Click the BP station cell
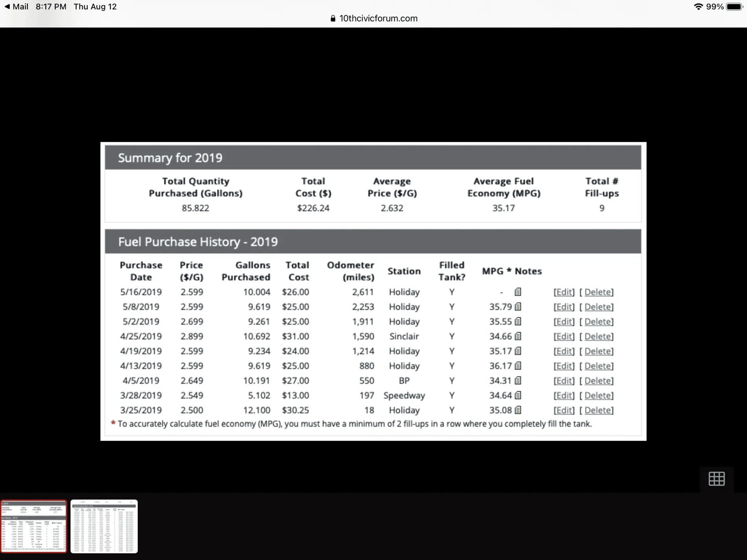The width and height of the screenshot is (747, 560). [x=404, y=380]
